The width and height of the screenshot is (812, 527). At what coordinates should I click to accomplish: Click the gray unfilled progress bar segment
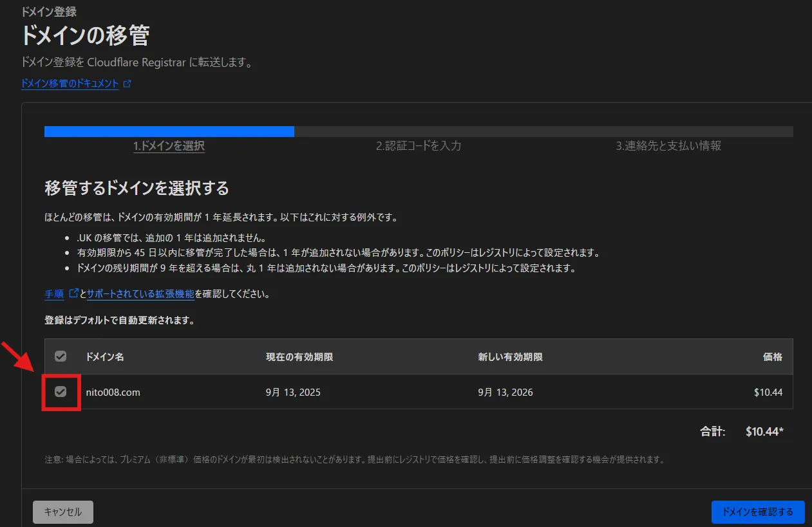543,132
